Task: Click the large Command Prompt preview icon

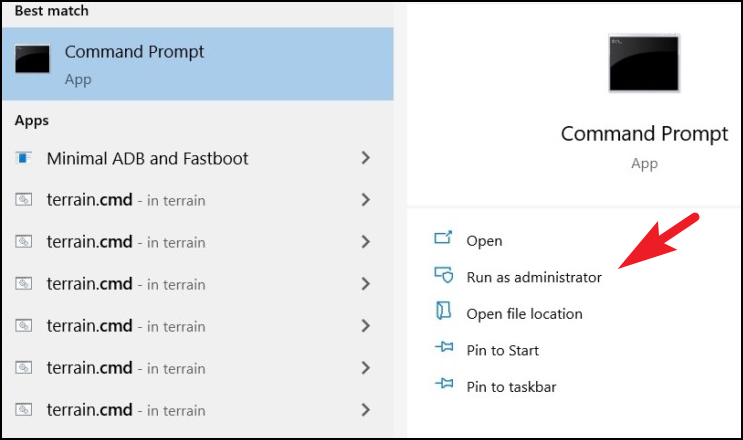Action: click(x=644, y=63)
